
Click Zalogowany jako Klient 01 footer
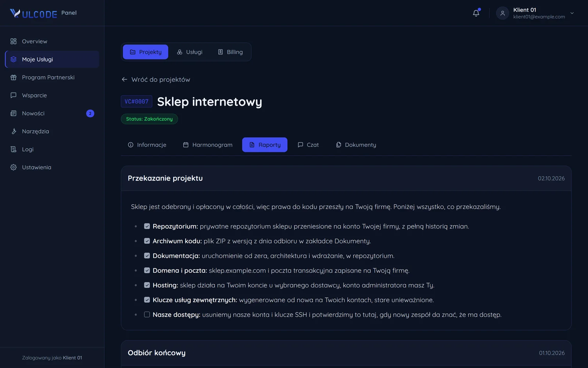coord(52,358)
